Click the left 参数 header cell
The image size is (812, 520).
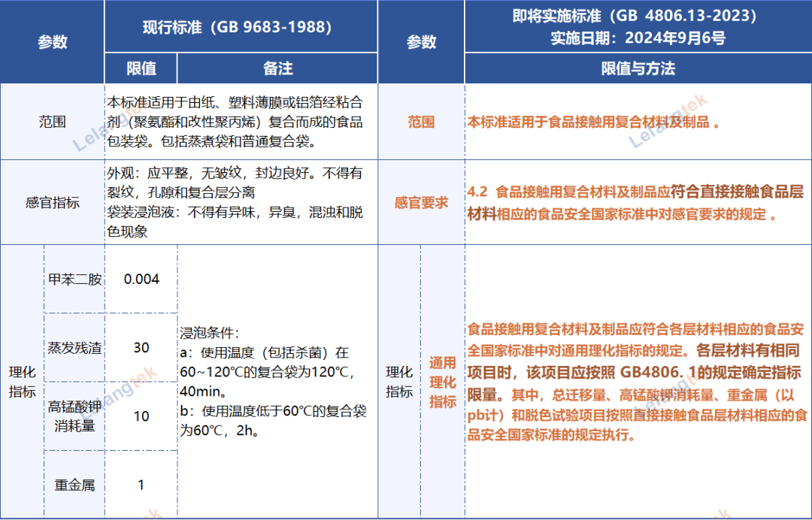point(52,42)
